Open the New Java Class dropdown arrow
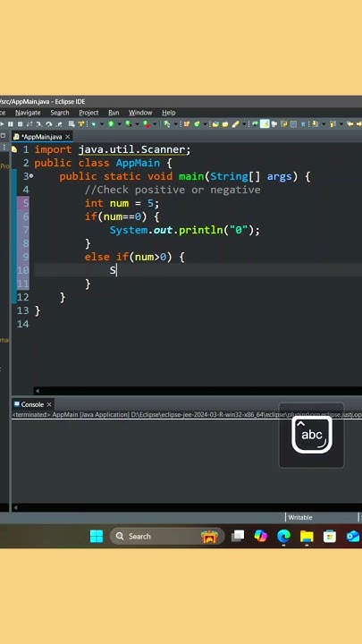This screenshot has height=644, width=362. coord(206,124)
